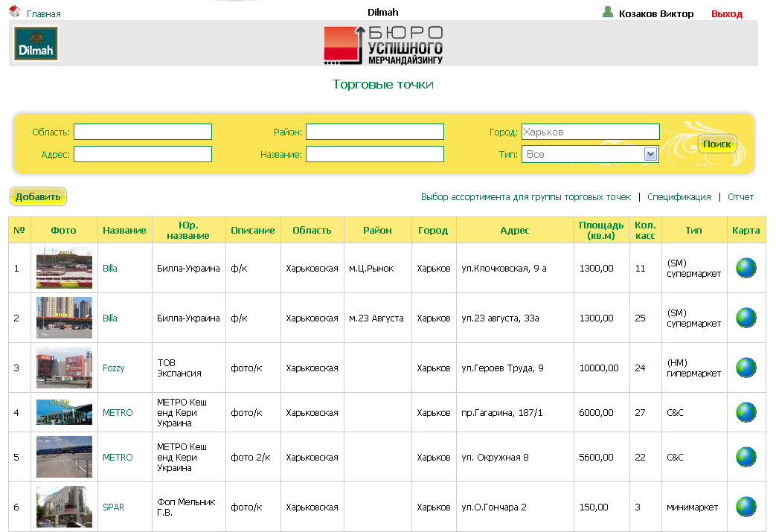Open photo thumbnail of the SPAR store

pyautogui.click(x=64, y=507)
